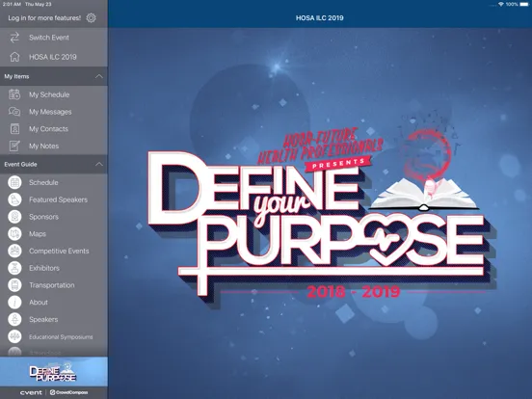The height and width of the screenshot is (399, 532).
Task: Click the Switch Event arrows icon
Action: tap(14, 38)
